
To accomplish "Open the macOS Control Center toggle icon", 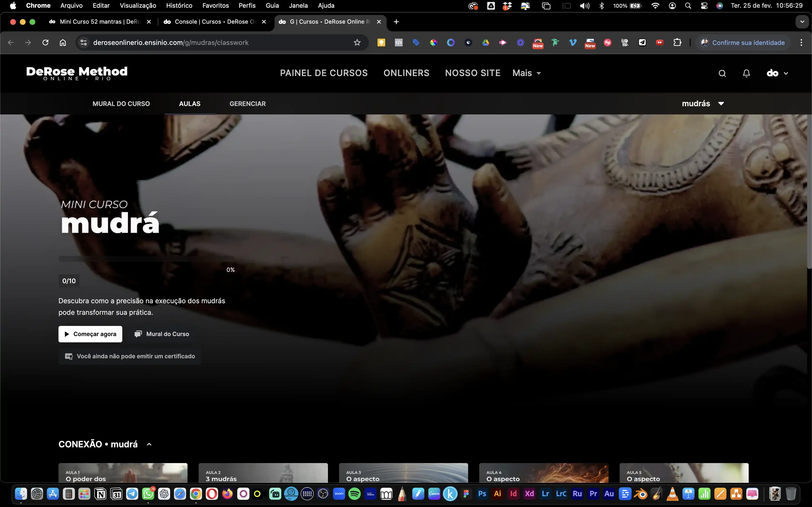I will point(704,6).
